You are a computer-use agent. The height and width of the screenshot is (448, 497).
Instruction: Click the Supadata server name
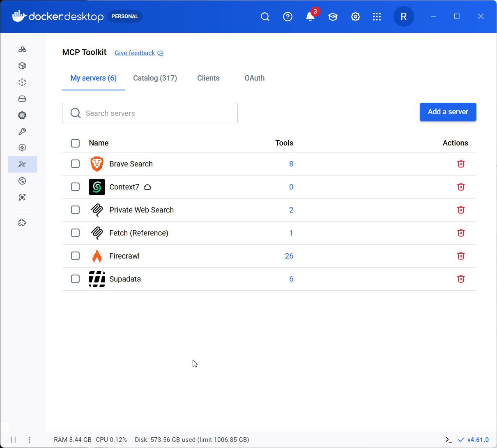[x=125, y=279]
